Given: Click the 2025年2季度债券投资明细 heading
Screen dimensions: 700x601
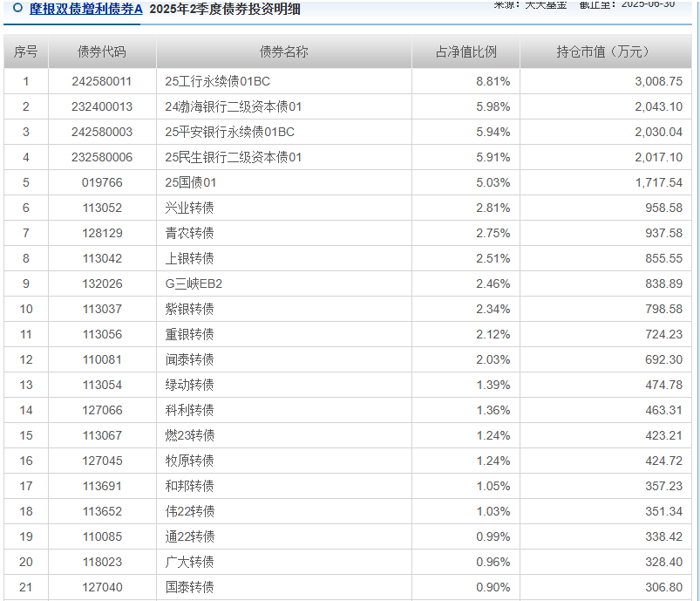Looking at the screenshot, I should pyautogui.click(x=225, y=9).
